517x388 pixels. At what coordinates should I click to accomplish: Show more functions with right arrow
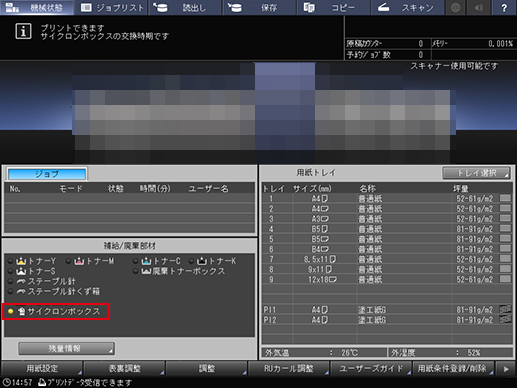pyautogui.click(x=506, y=368)
